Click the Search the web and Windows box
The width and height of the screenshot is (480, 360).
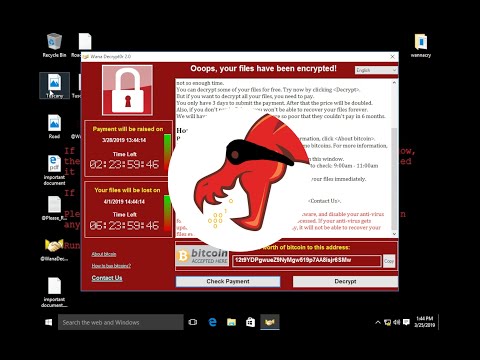(121, 322)
